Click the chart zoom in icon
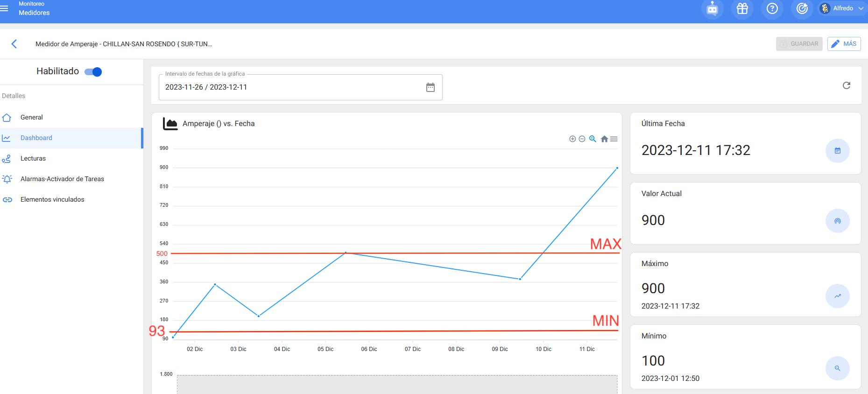Image resolution: width=868 pixels, height=394 pixels. tap(572, 139)
